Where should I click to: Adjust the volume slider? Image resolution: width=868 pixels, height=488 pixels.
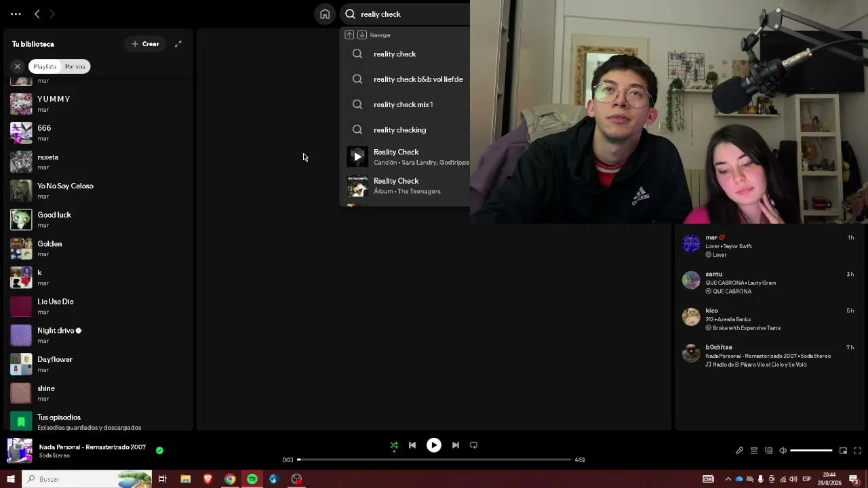(811, 451)
